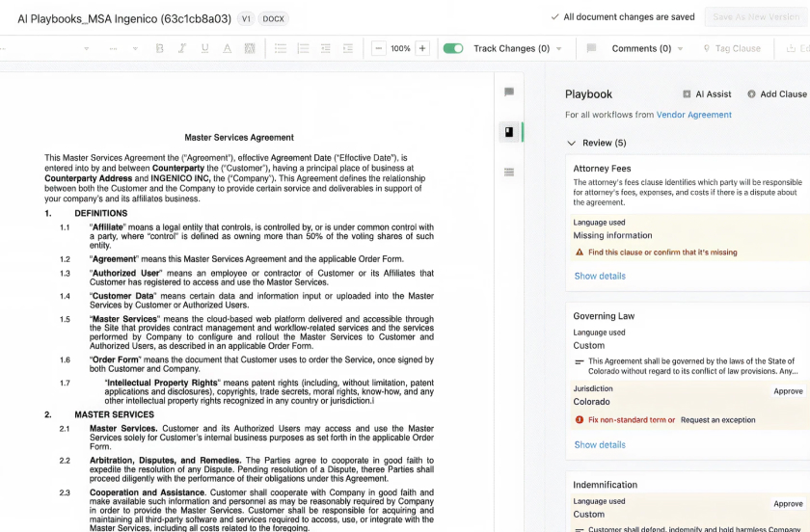This screenshot has width=810, height=532.
Task: Increase indent of the paragraph
Action: 347,48
